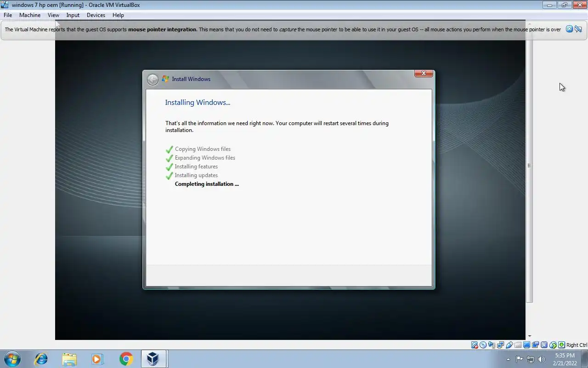
Task: Click the keyboard capture green arrow icon
Action: pos(561,345)
